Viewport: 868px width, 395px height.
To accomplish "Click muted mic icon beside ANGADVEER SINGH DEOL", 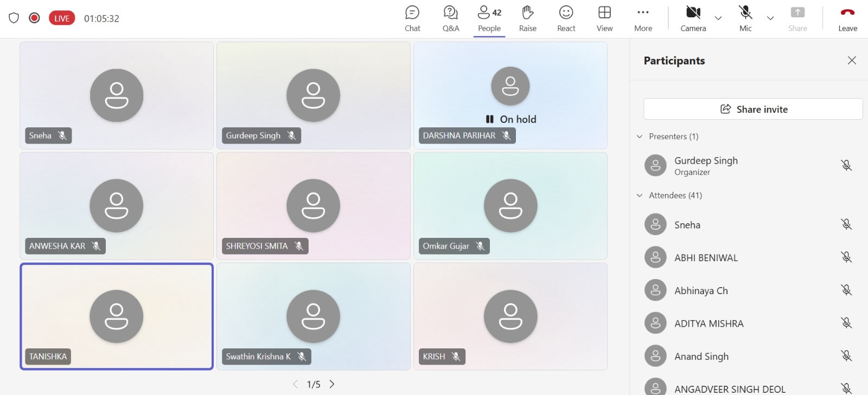I will [x=846, y=388].
